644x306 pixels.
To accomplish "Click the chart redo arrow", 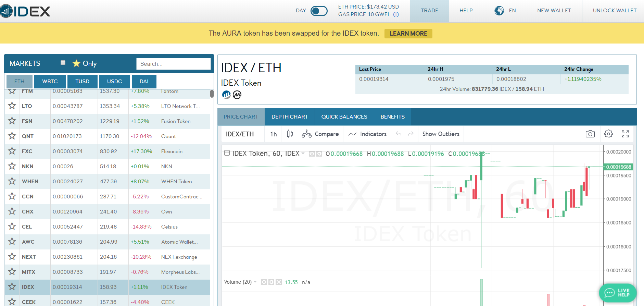I will point(411,134).
